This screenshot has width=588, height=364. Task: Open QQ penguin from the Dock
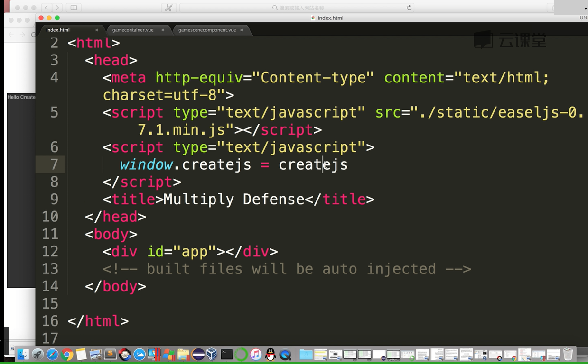coord(270,354)
